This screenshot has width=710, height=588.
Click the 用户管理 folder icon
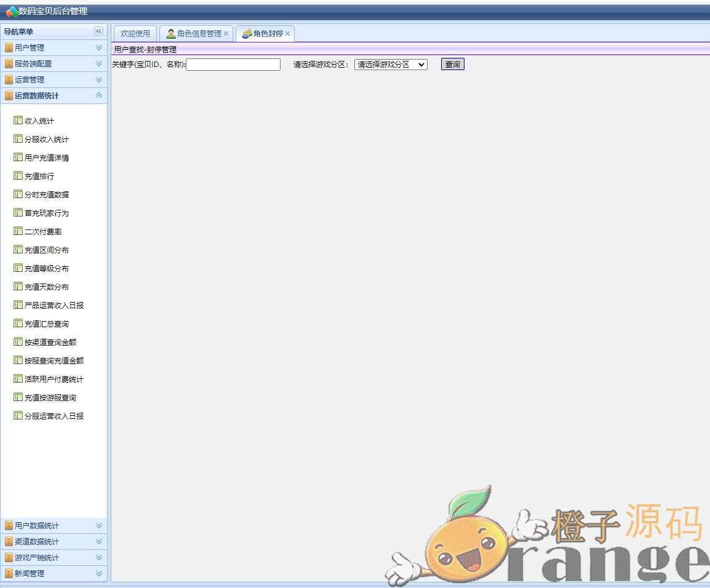coord(9,47)
